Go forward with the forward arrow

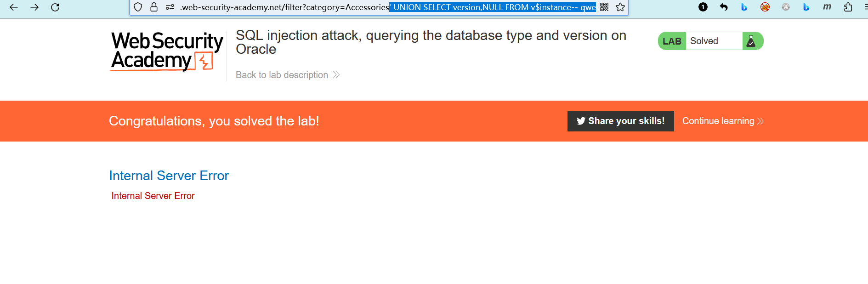34,7
